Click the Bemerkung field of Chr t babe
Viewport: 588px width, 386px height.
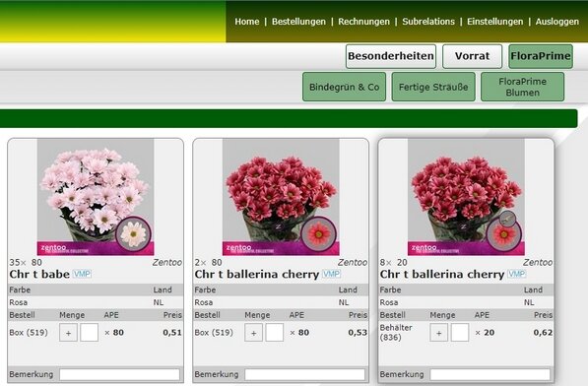[x=119, y=374]
